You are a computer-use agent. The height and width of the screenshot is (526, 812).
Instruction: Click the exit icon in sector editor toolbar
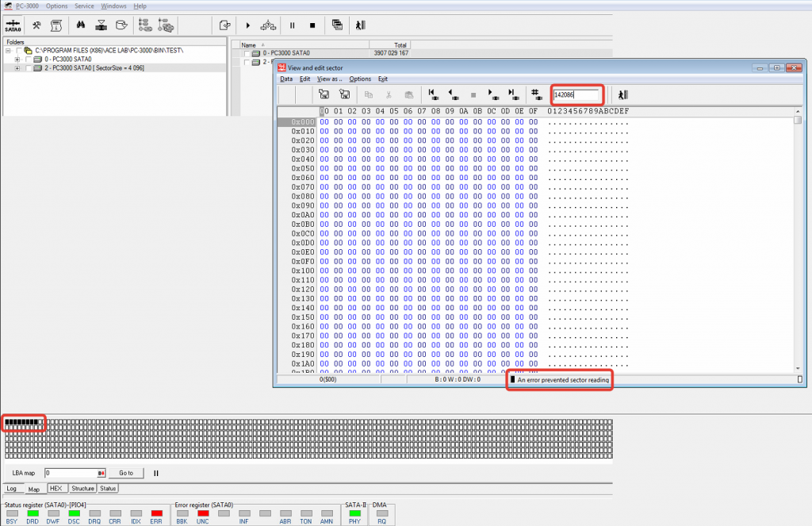tap(623, 94)
